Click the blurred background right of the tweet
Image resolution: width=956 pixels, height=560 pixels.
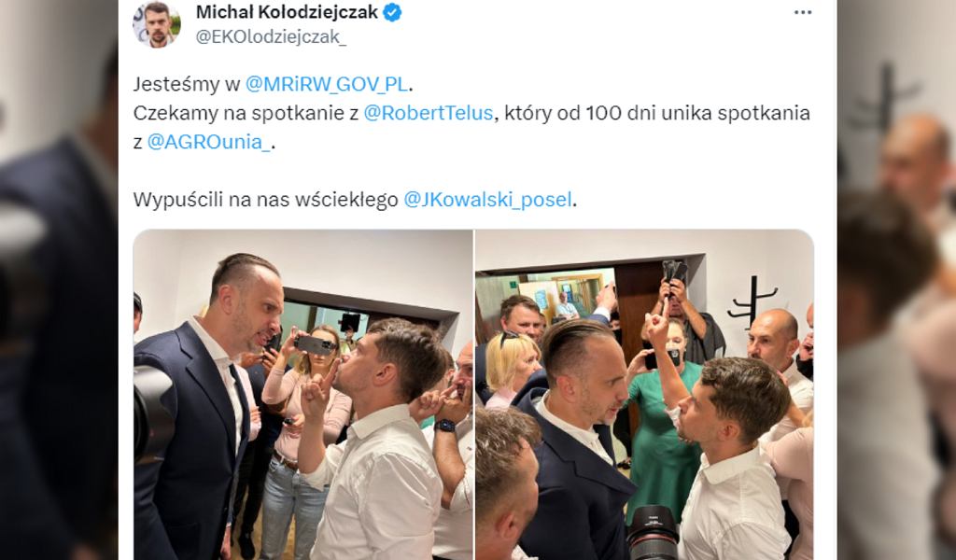(x=896, y=280)
